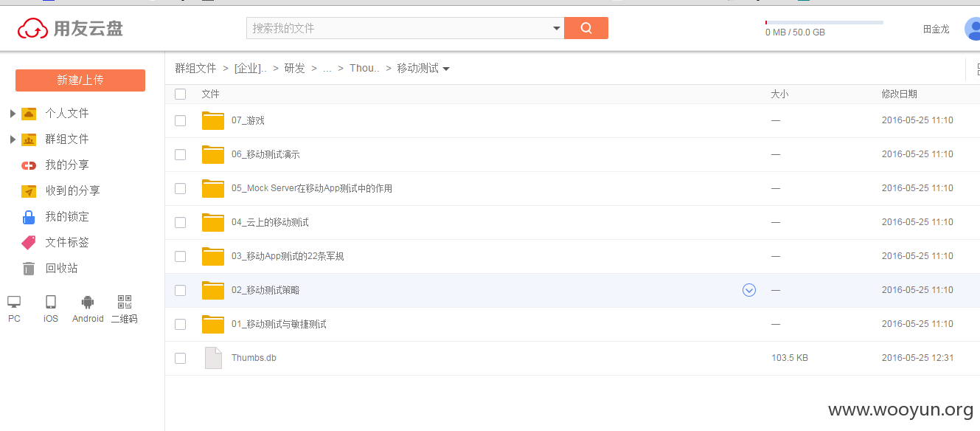Click the 文件标签 tag icon
This screenshot has width=980, height=431.
(29, 243)
